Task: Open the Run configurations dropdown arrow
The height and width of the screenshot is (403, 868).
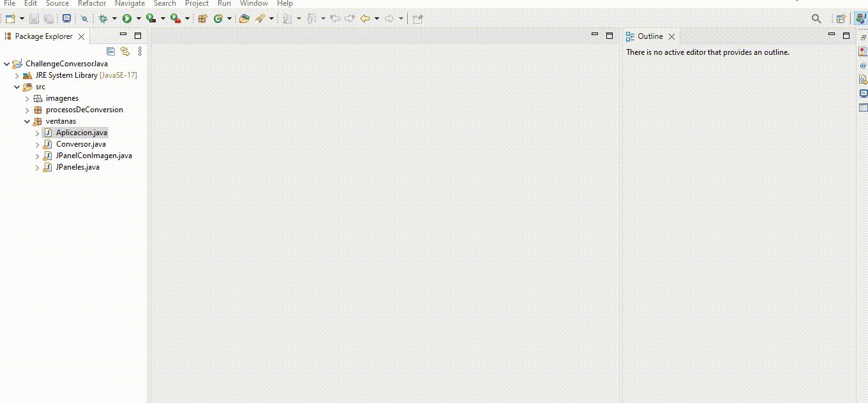Action: point(138,18)
